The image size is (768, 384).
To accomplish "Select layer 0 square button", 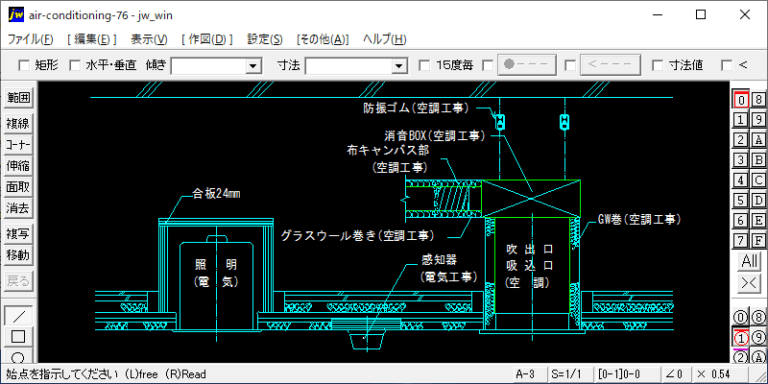I will pos(741,100).
